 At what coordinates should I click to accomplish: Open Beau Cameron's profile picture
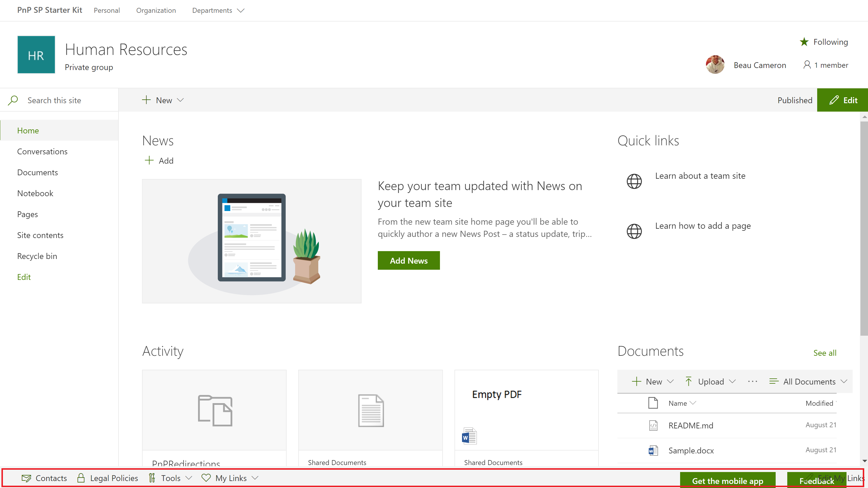[x=715, y=65]
